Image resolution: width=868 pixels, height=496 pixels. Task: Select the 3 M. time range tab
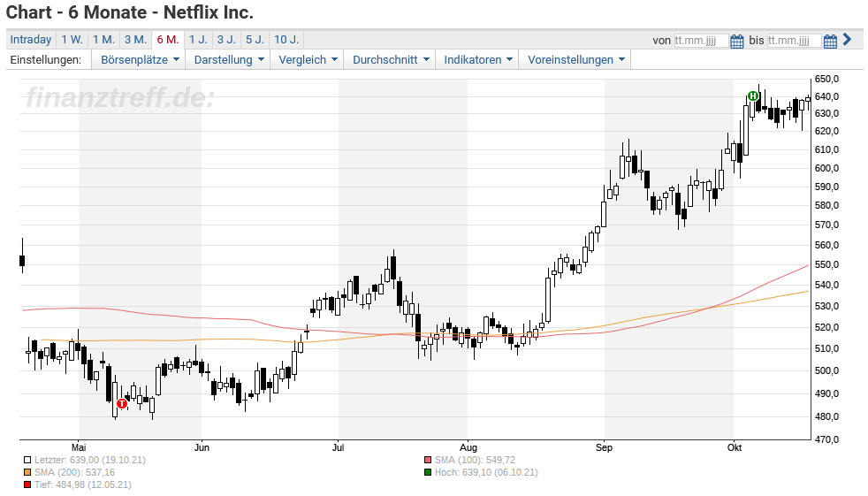tap(135, 39)
